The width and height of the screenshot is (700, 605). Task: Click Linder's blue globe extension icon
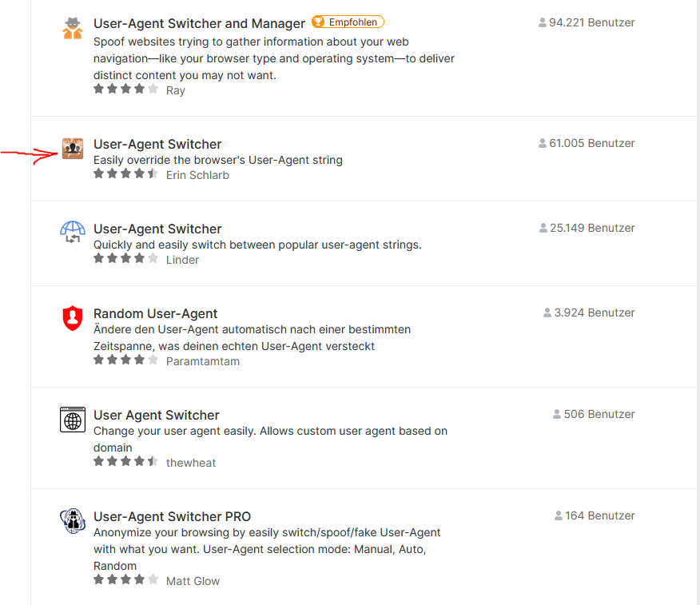click(x=73, y=233)
